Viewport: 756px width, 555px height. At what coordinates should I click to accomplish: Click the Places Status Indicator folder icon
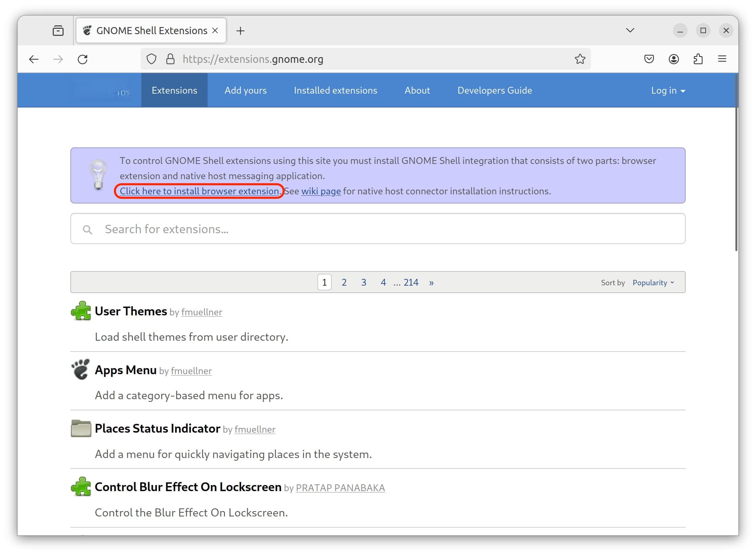[81, 428]
